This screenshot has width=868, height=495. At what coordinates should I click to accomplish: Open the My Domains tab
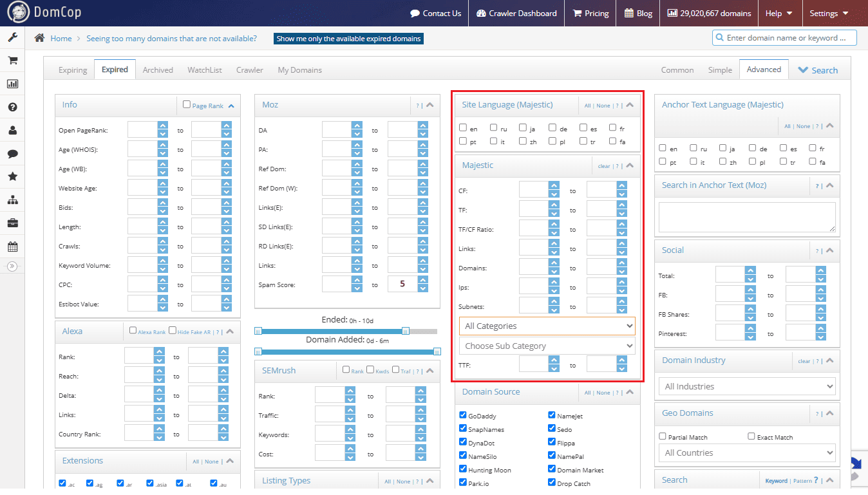300,70
